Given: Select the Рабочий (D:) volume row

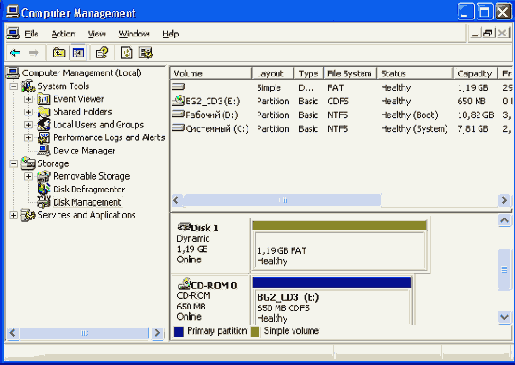Looking at the screenshot, I should coord(341,115).
